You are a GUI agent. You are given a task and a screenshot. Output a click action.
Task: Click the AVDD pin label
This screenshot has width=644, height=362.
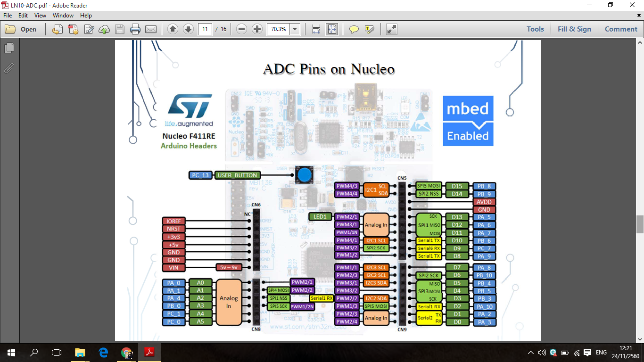point(484,202)
